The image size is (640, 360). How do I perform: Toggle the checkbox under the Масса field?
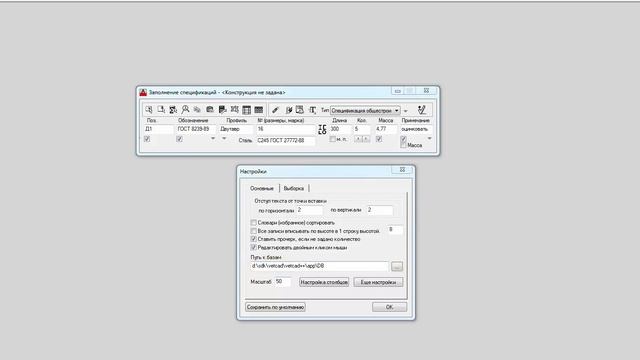tap(379, 139)
